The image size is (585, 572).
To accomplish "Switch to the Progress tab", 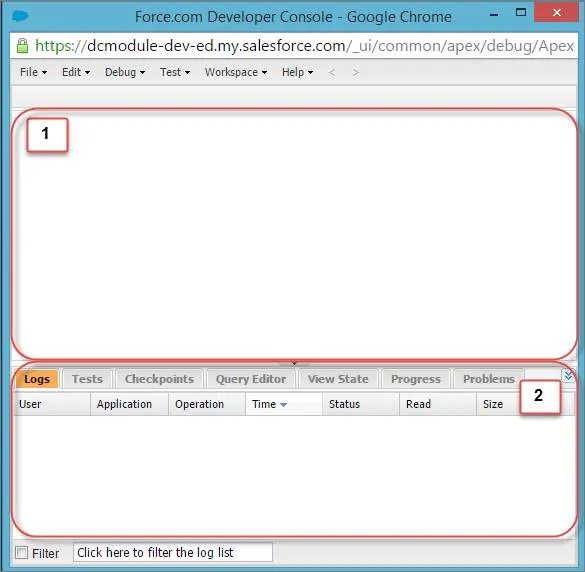I will 416,379.
